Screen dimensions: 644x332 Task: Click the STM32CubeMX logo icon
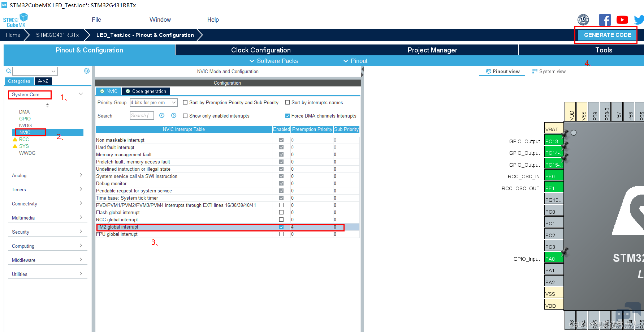pyautogui.click(x=15, y=20)
